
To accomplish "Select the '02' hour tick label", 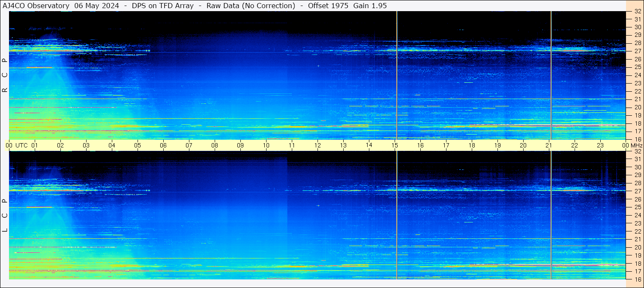I will click(60, 145).
